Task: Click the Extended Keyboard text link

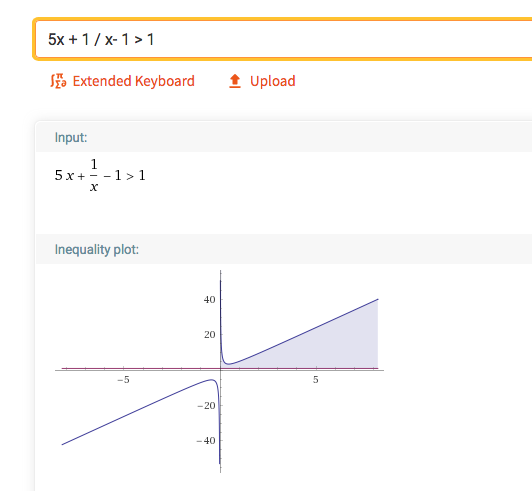Action: pos(134,81)
